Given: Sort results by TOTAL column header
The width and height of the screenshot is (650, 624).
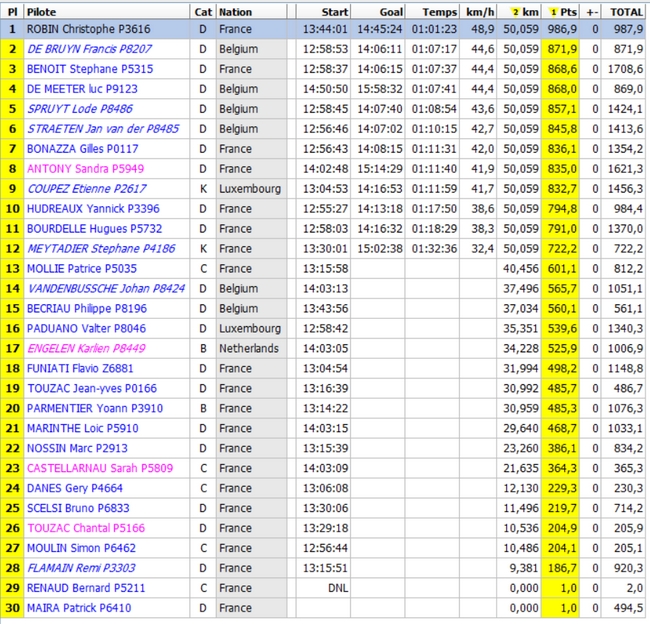Looking at the screenshot, I should pos(626,10).
